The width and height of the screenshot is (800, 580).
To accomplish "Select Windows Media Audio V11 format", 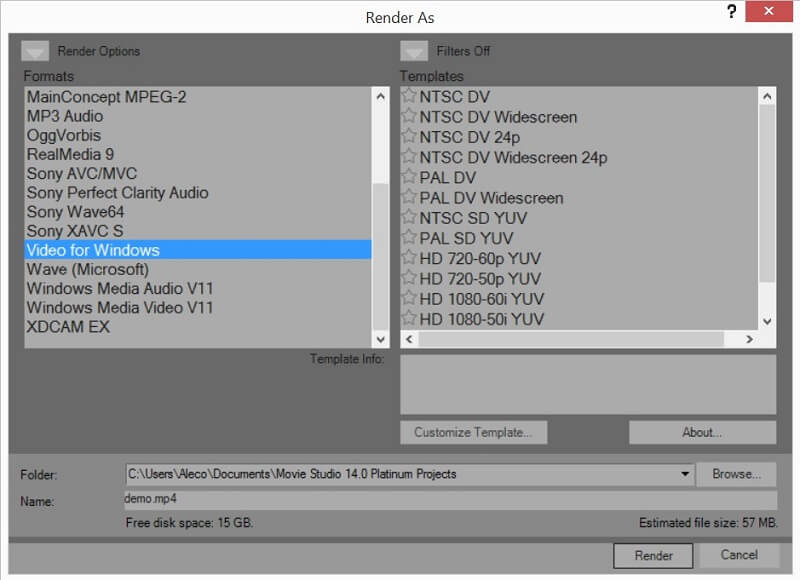I will click(x=198, y=289).
